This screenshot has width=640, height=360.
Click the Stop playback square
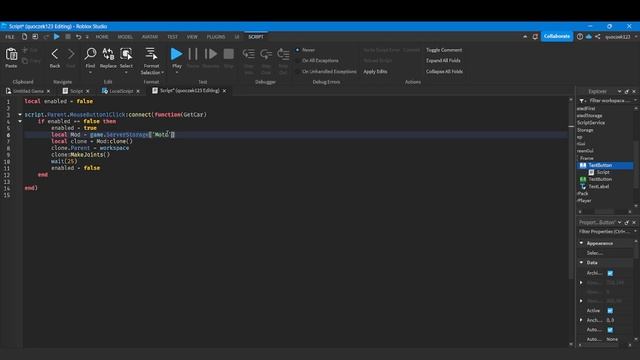[229, 54]
